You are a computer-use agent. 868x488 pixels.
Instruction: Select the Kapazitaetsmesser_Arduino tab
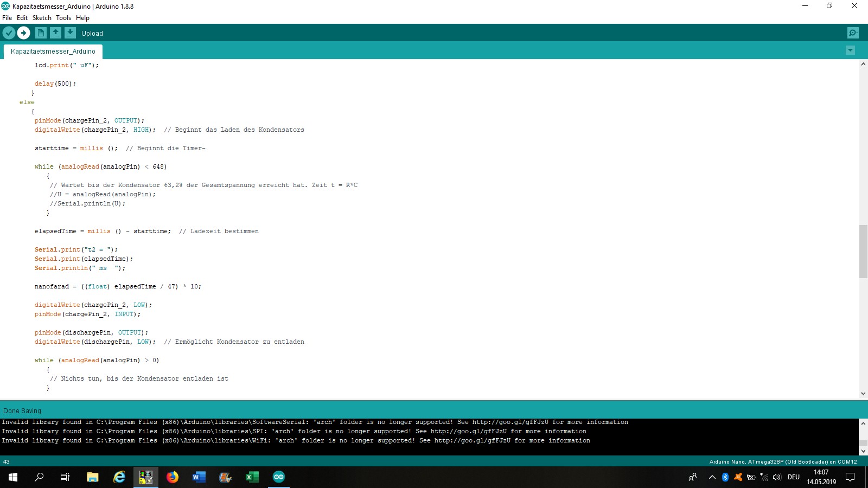tap(53, 52)
